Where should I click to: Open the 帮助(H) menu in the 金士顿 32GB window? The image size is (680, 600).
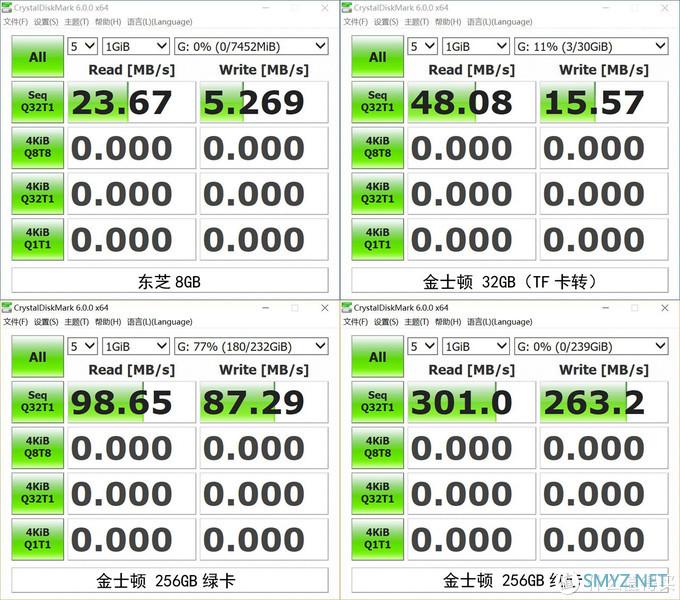click(448, 22)
